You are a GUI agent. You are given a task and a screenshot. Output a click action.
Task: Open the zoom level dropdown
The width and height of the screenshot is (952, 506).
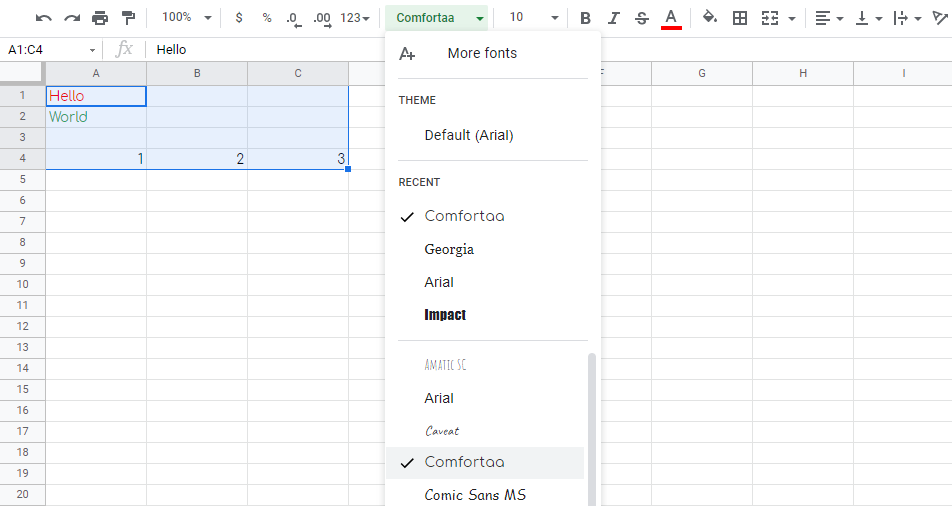click(187, 18)
